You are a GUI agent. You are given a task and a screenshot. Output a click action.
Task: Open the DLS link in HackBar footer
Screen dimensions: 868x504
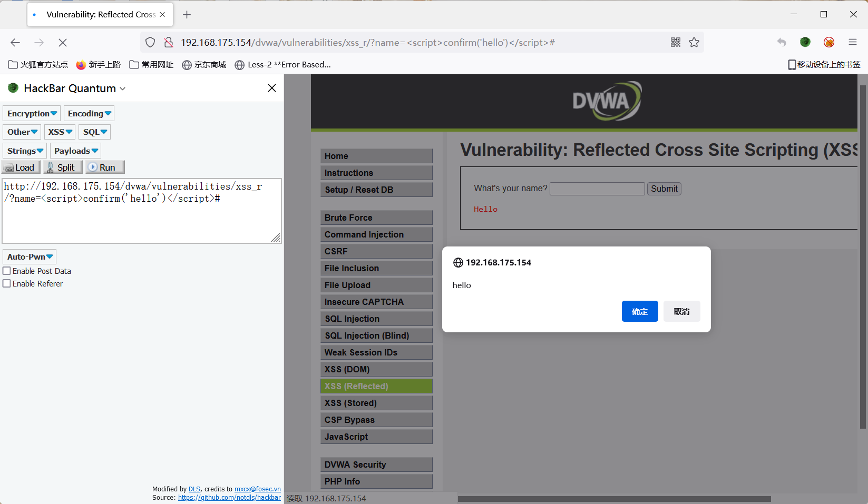[x=194, y=489]
